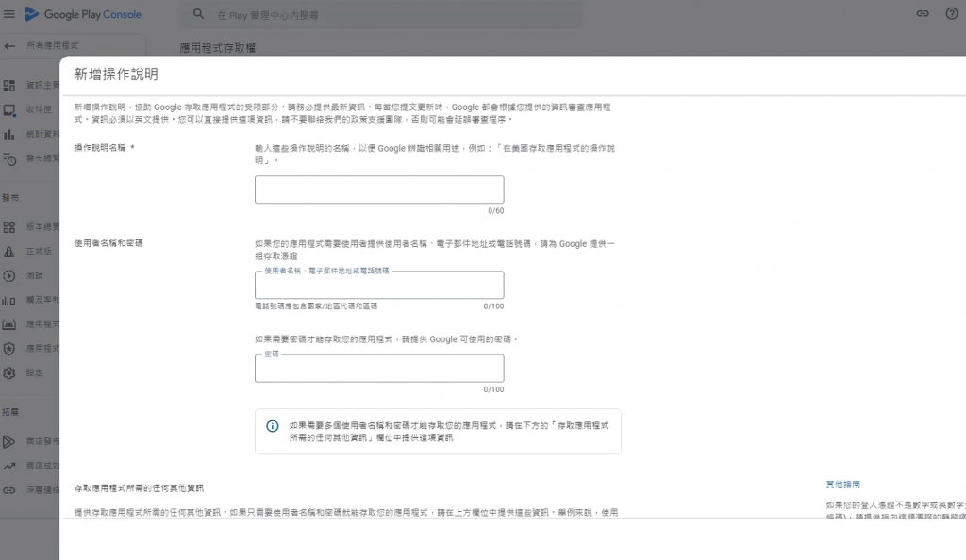This screenshot has width=966, height=560.
Task: Open 深層連結 link icon in sidebar
Action: [9, 490]
